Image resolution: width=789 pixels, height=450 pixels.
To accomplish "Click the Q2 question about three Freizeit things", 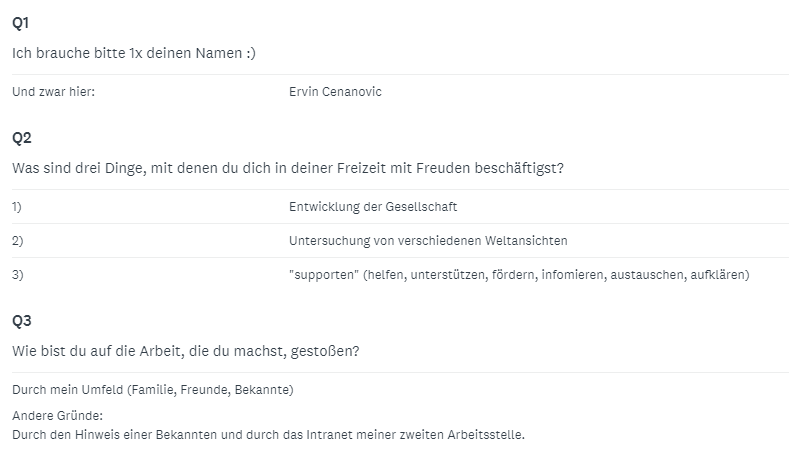I will coord(288,168).
